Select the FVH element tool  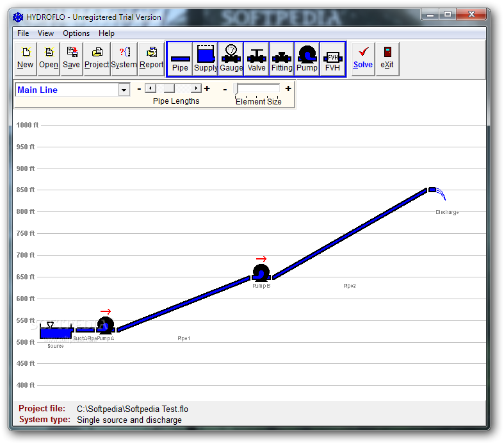tap(332, 59)
